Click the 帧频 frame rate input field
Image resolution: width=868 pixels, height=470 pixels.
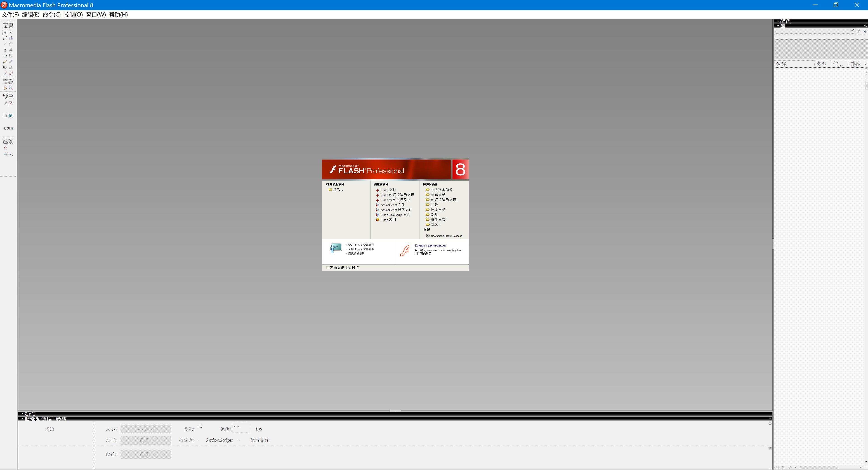[x=241, y=428]
